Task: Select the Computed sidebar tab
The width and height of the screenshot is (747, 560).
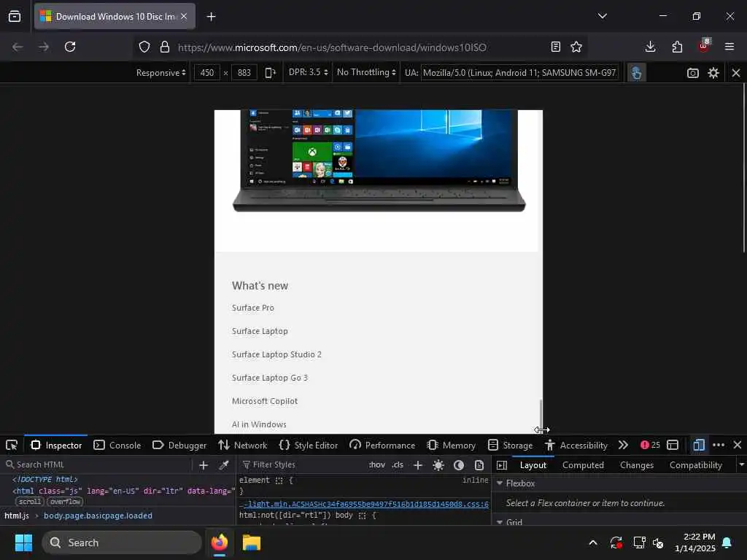Action: point(583,465)
